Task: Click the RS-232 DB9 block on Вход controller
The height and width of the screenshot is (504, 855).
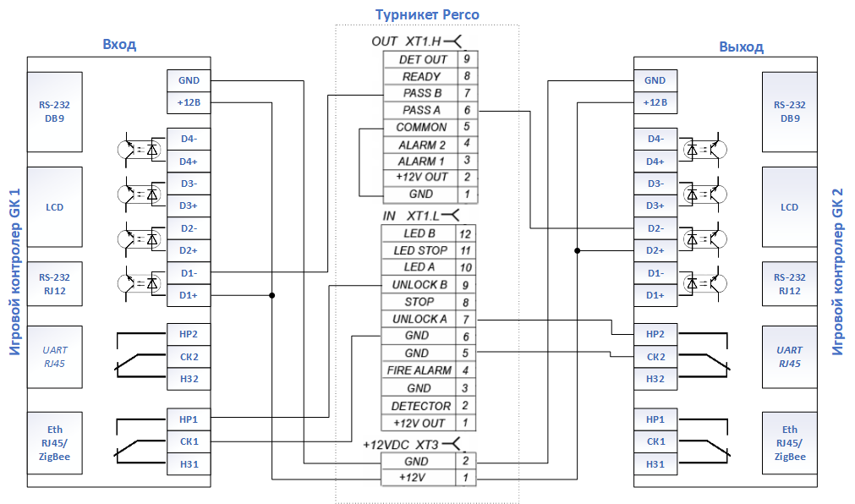Action: tap(54, 112)
